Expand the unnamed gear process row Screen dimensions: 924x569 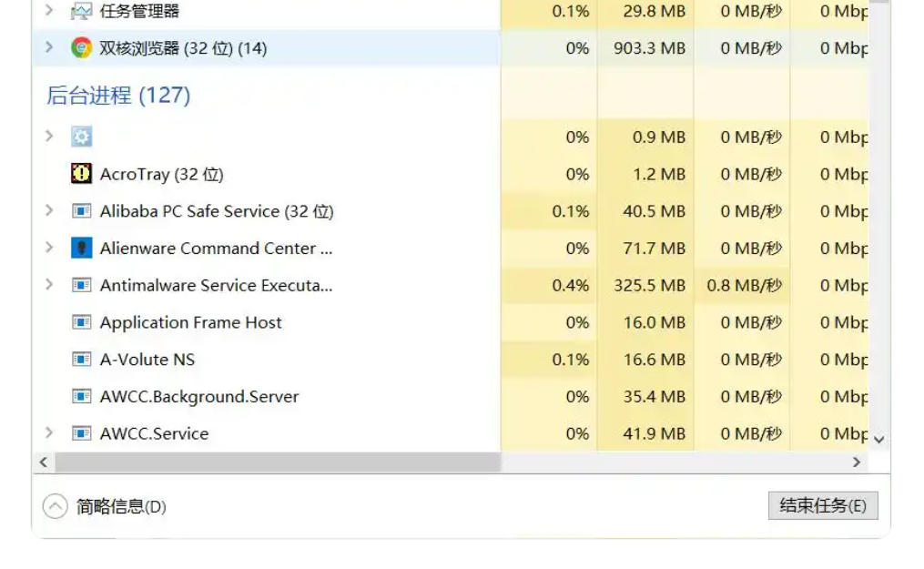pyautogui.click(x=49, y=137)
